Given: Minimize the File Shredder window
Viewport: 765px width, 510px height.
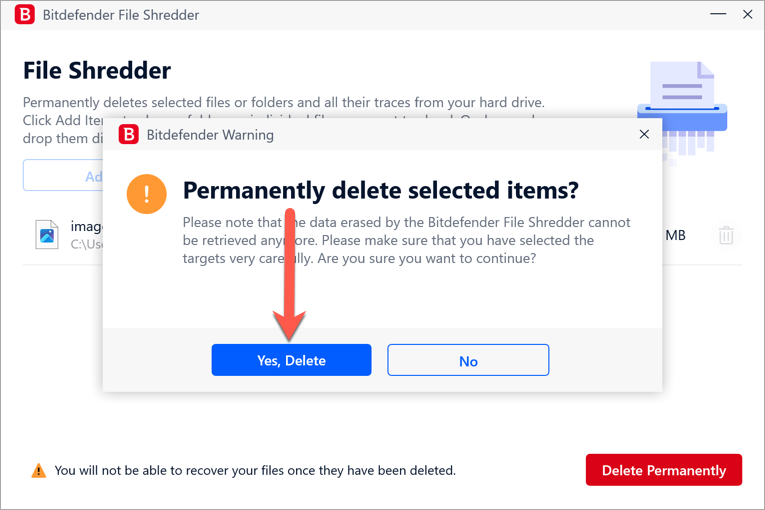Looking at the screenshot, I should (x=718, y=14).
